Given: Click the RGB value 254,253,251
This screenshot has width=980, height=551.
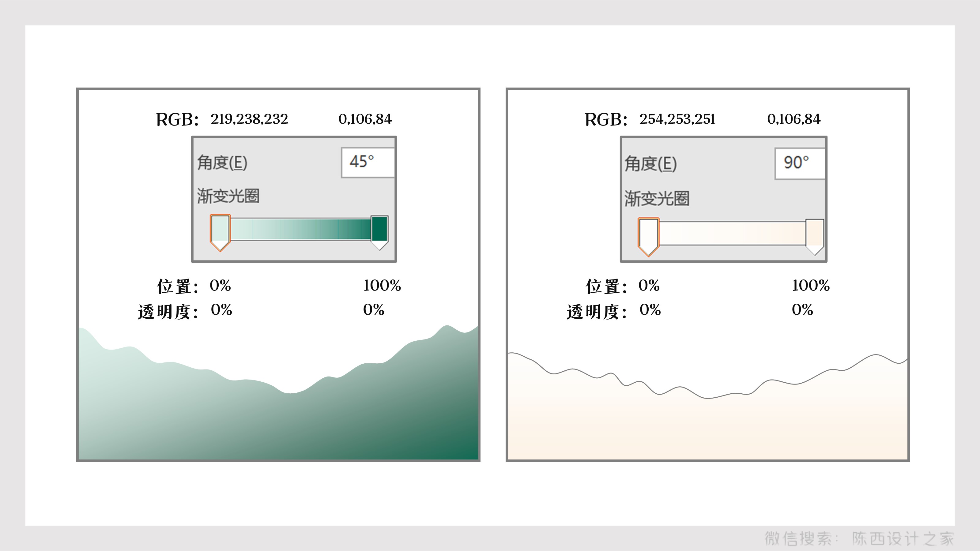Looking at the screenshot, I should coord(677,119).
